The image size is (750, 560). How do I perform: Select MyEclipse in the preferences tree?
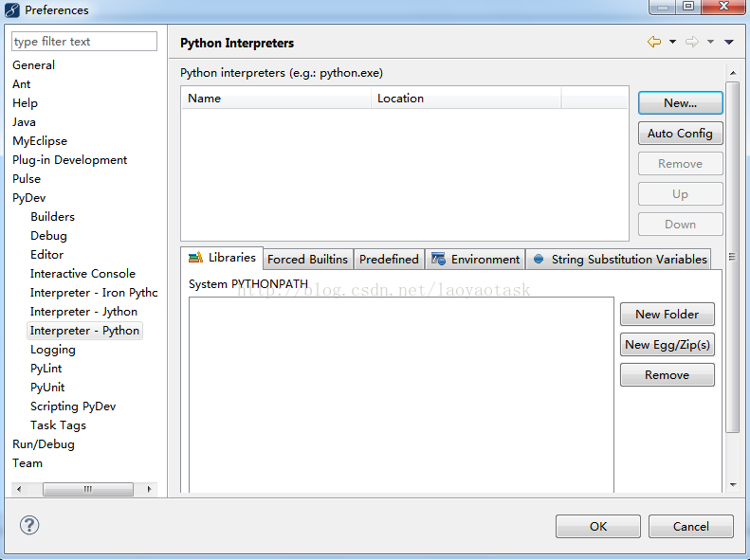[40, 141]
